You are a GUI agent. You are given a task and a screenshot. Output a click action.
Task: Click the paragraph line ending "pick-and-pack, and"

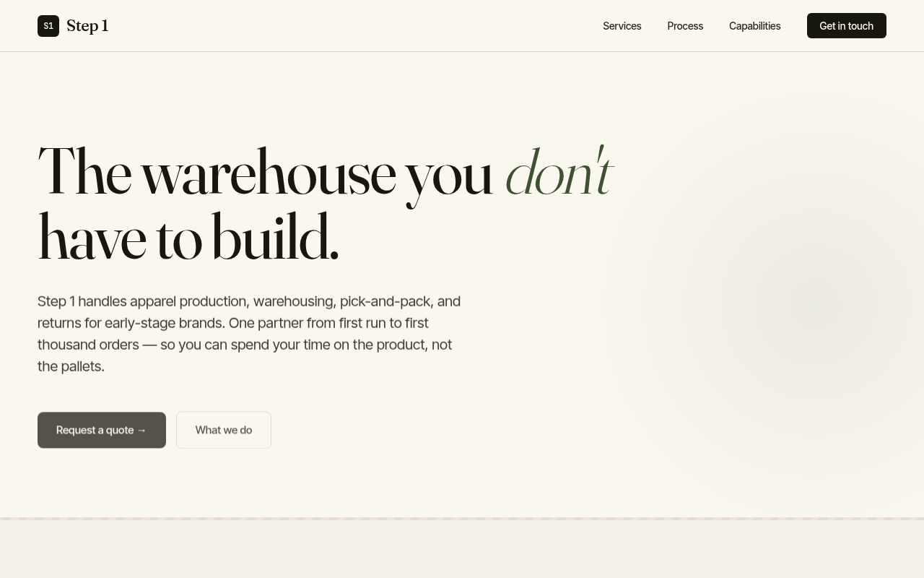click(x=249, y=301)
